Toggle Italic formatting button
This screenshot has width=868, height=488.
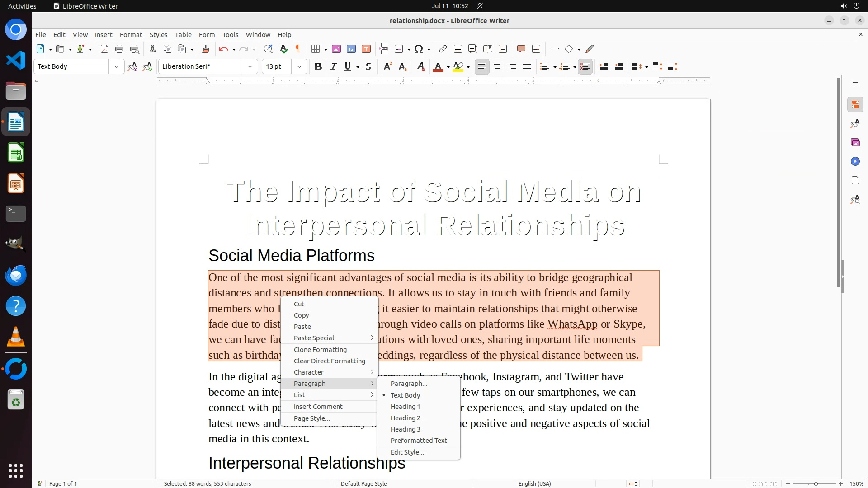coord(333,66)
